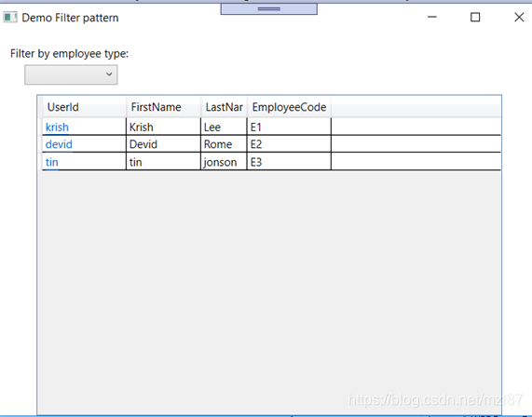Select the tin first name cell

tap(164, 161)
